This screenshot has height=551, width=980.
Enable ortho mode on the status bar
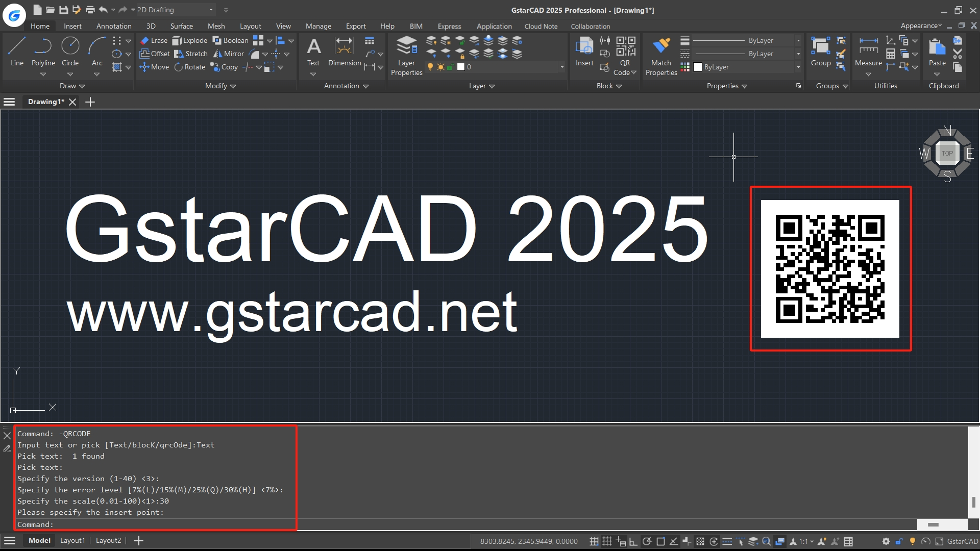click(x=633, y=541)
